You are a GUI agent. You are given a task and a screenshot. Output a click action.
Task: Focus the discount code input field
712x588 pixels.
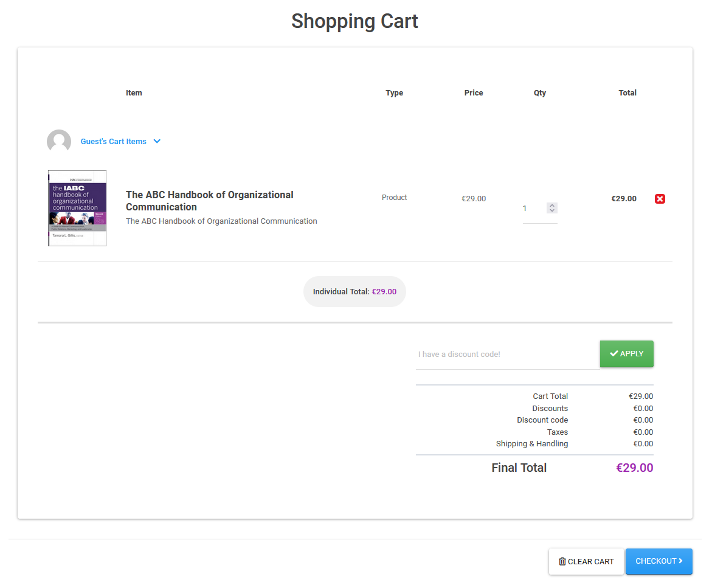[x=507, y=354]
